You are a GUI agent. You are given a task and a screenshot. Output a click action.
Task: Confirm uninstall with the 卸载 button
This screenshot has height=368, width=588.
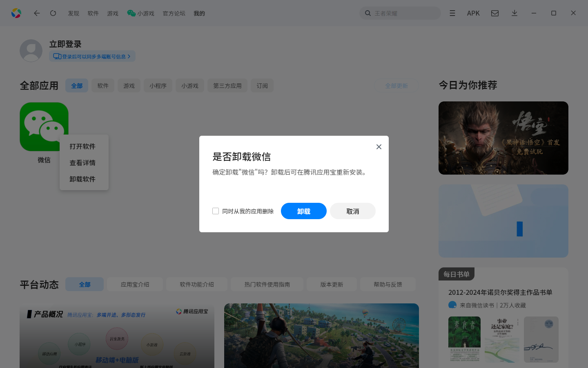coord(303,211)
